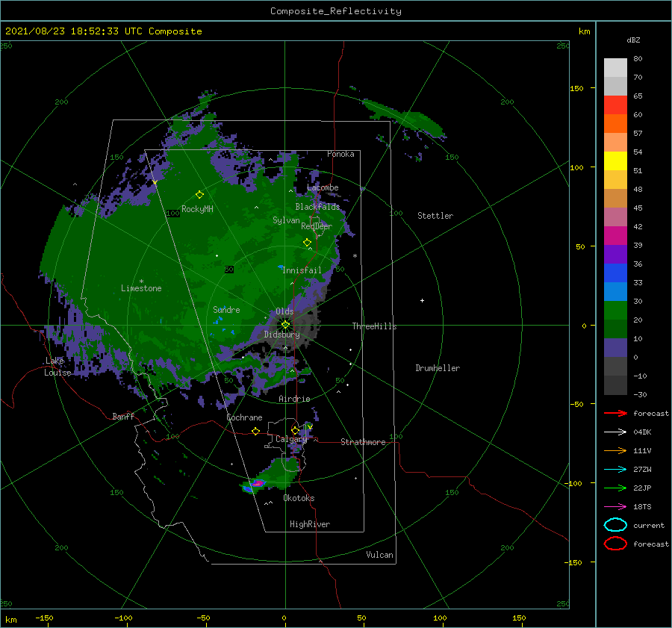This screenshot has height=628, width=672.
Task: Click the radar-center diamond at Didsbury
Action: [x=285, y=325]
